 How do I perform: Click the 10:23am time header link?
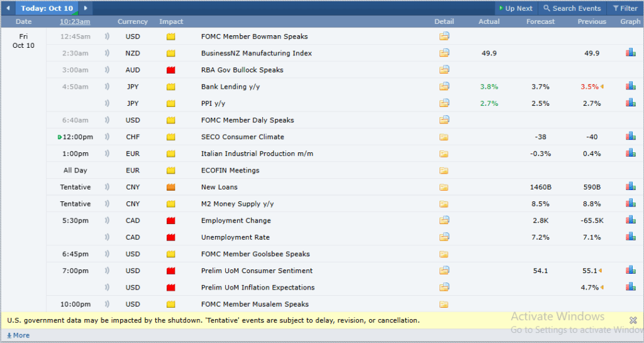point(75,21)
